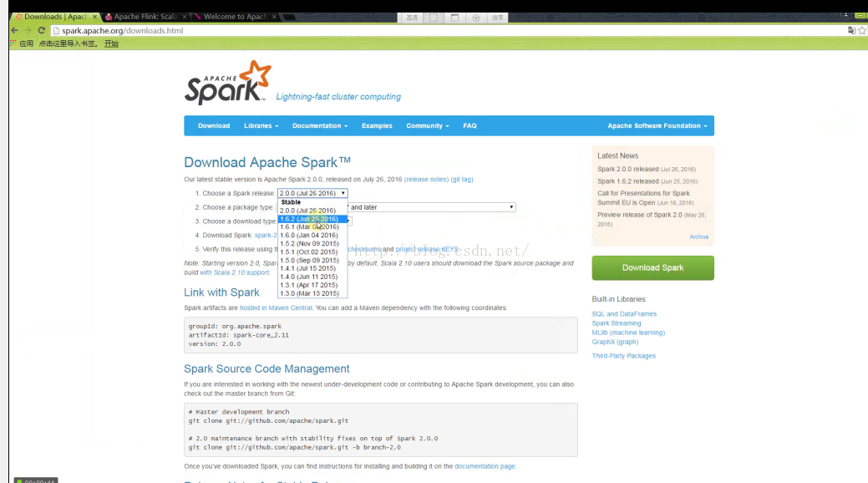Click the Apache Spark logo
The height and width of the screenshot is (483, 868).
[228, 83]
